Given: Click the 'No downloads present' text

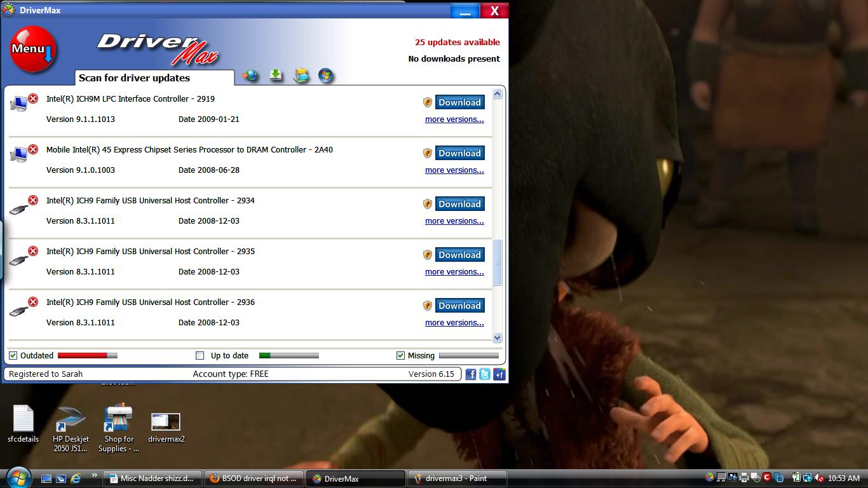Looking at the screenshot, I should [x=454, y=58].
